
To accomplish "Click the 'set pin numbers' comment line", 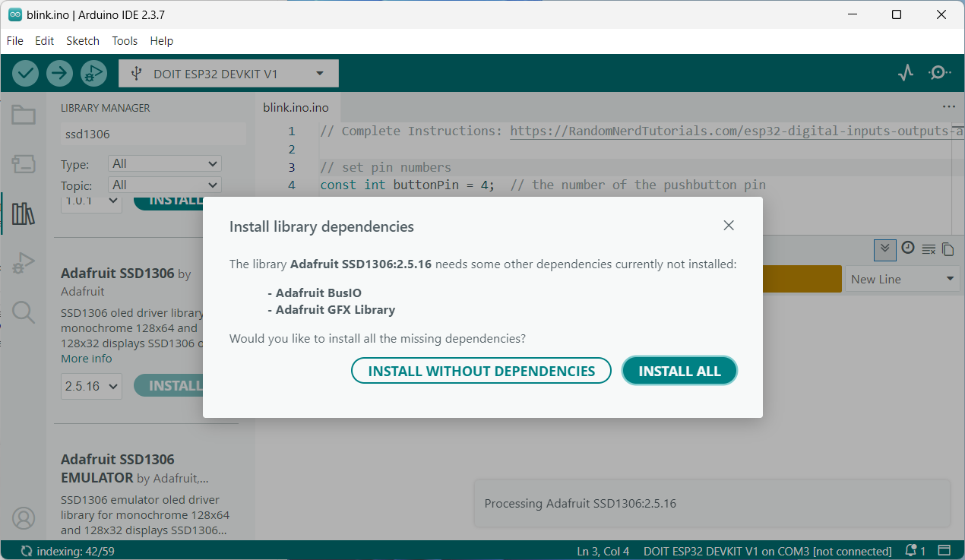I will [x=385, y=167].
